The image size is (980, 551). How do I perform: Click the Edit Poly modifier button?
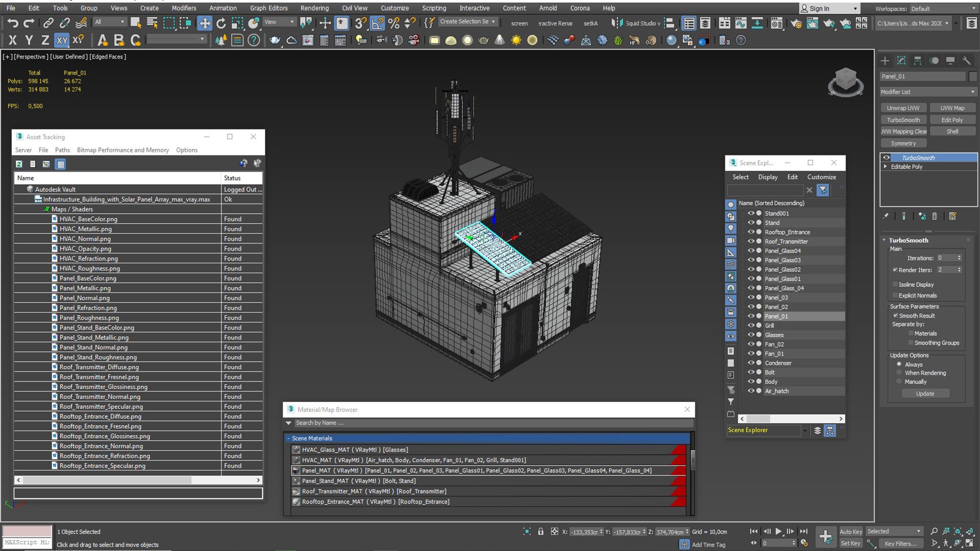coord(952,120)
